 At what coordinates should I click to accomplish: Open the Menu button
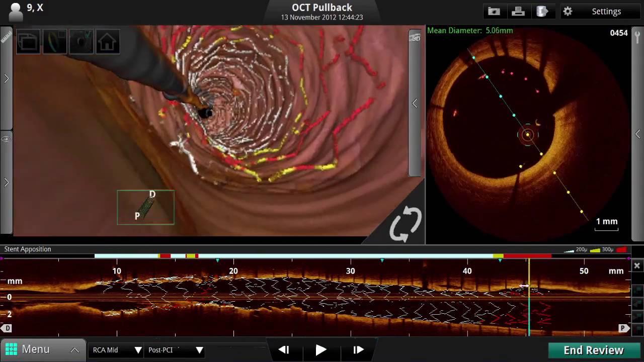click(42, 349)
